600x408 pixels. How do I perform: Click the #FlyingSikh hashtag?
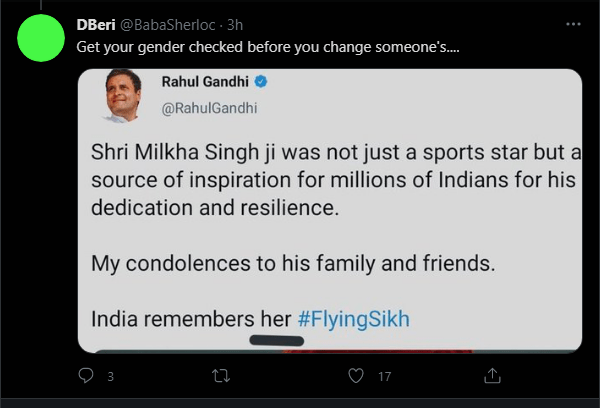(x=354, y=319)
